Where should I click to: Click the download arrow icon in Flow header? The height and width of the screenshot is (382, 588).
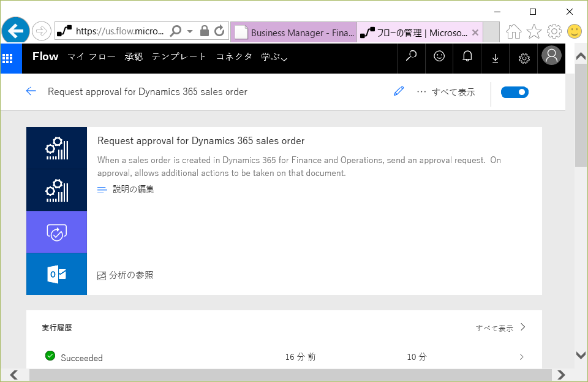(x=495, y=58)
